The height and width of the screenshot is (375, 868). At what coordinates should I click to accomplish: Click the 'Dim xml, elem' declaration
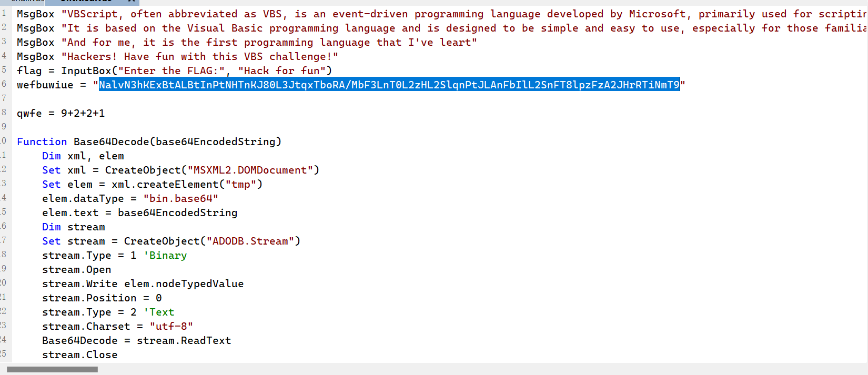point(83,156)
